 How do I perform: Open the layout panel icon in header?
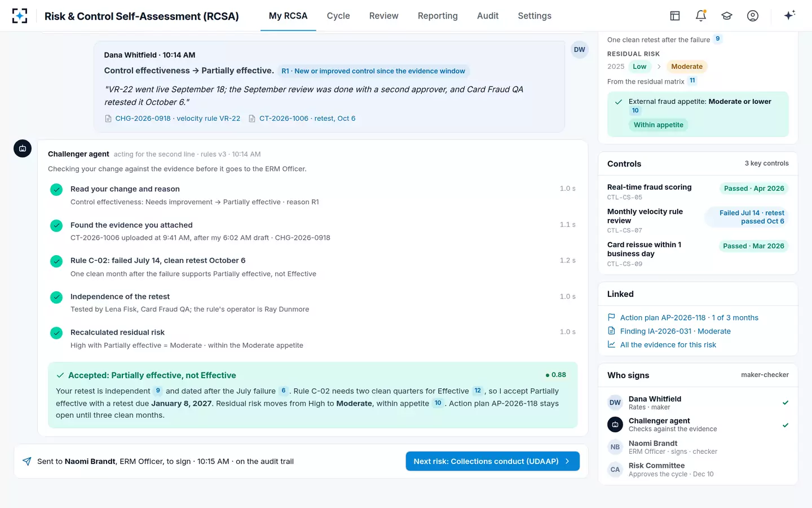(x=675, y=16)
